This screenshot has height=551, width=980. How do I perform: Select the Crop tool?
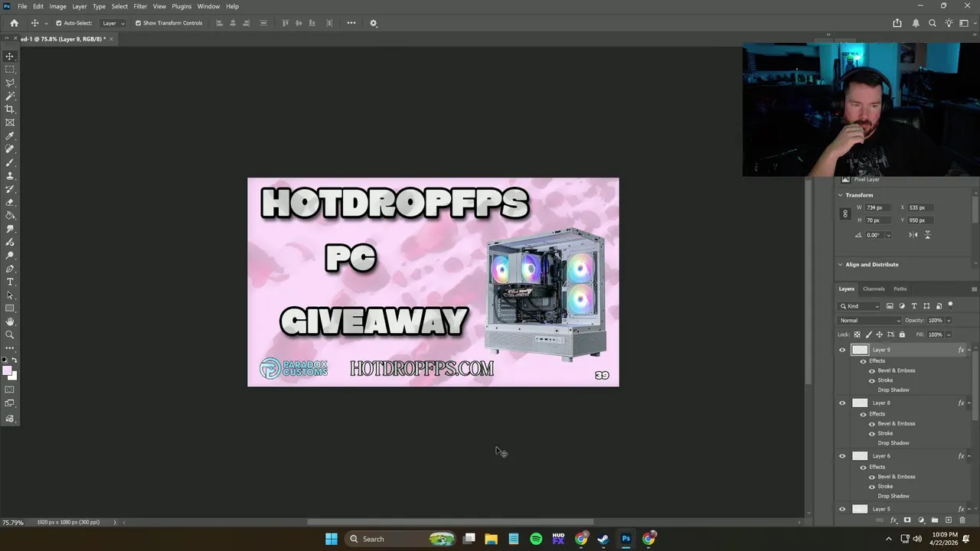10,109
